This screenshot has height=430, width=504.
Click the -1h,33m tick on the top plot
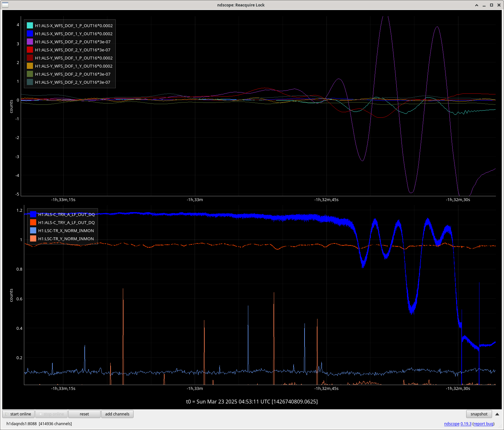tap(195, 199)
